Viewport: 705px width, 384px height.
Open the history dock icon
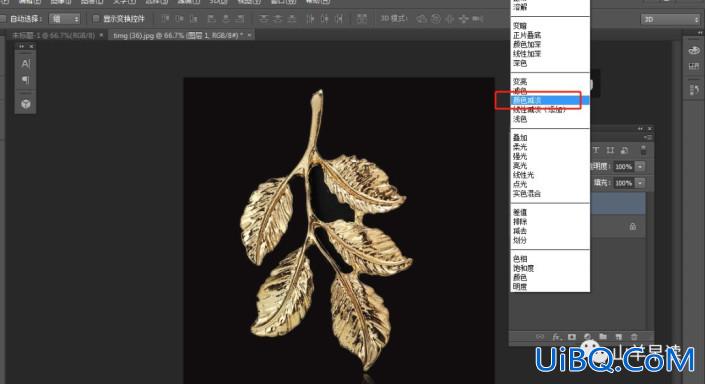point(694,90)
